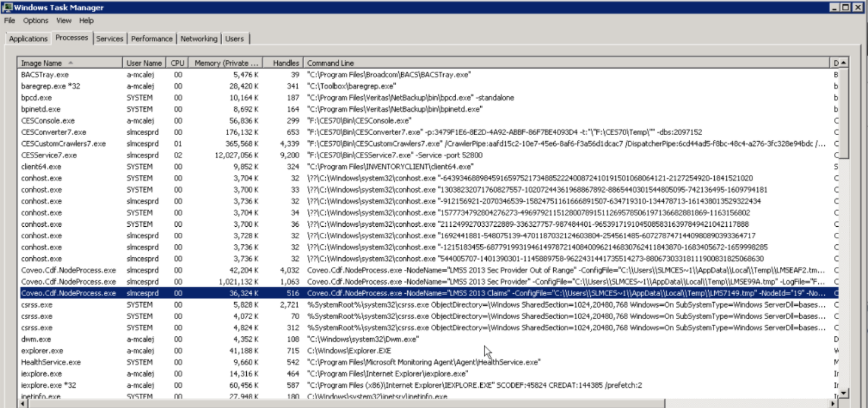Image resolution: width=868 pixels, height=408 pixels.
Task: Select the baregrep.exe *32 process
Action: (x=429, y=86)
